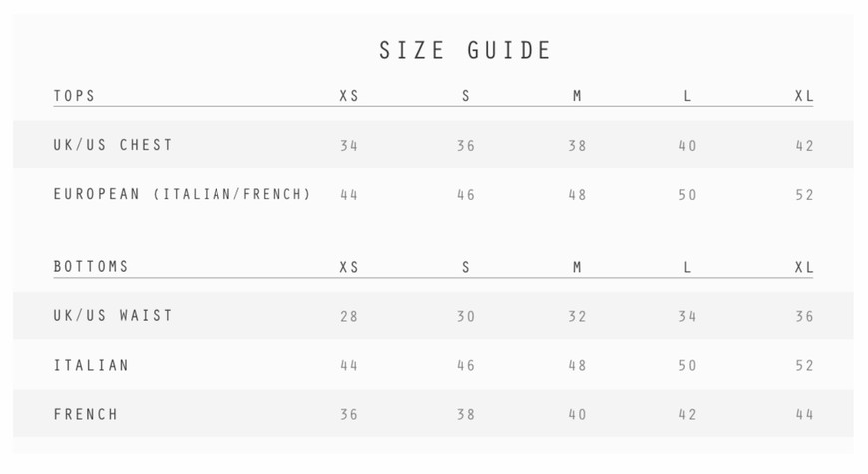Click chest value 42 for XL
This screenshot has height=474, width=868.
coord(804,145)
